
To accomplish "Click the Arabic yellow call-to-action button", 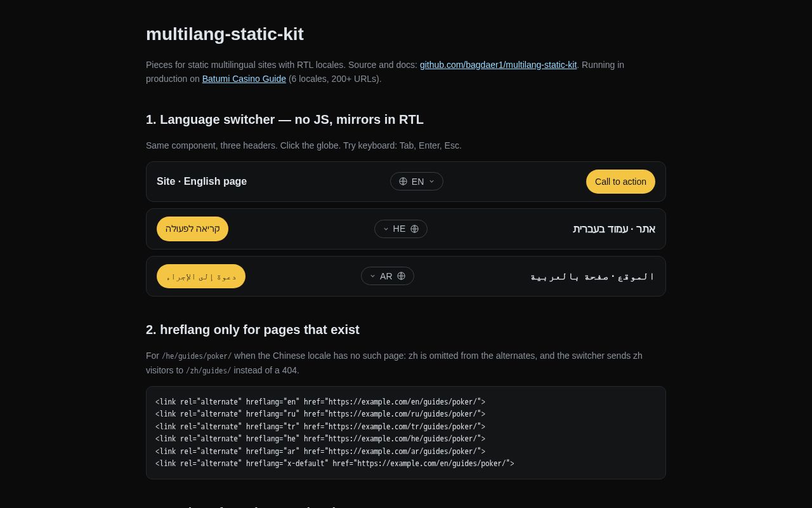I will click(x=201, y=276).
